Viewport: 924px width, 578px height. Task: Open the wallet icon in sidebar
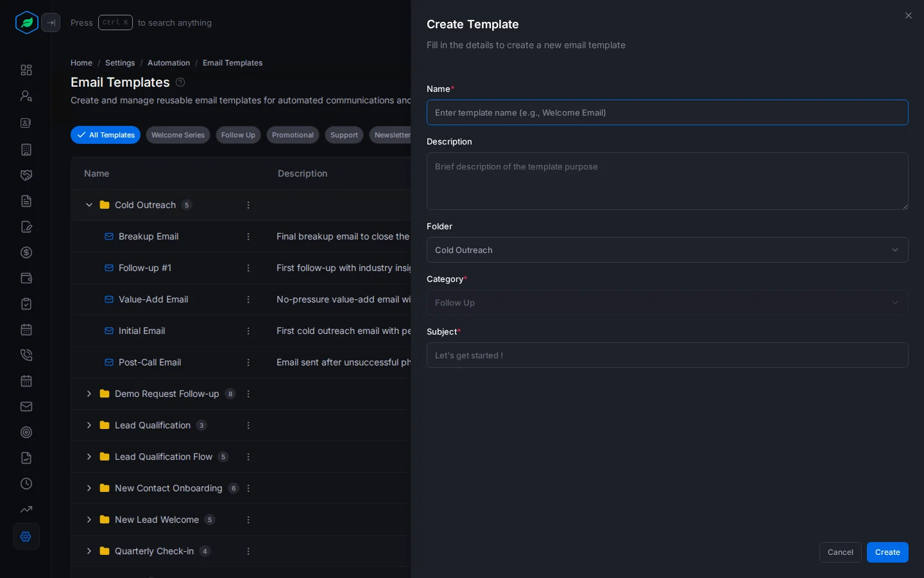coord(26,278)
